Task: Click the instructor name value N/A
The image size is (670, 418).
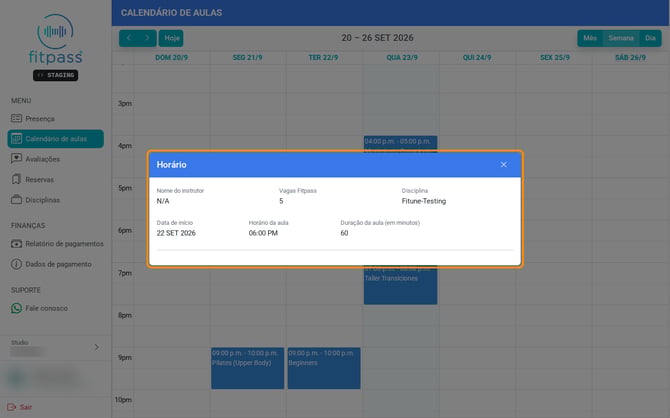Action: point(163,201)
